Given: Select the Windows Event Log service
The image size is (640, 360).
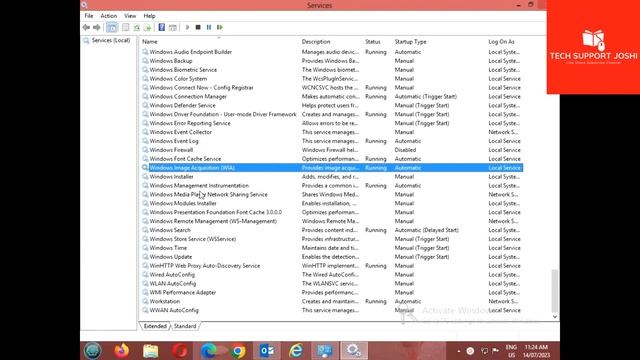Looking at the screenshot, I should click(x=174, y=141).
